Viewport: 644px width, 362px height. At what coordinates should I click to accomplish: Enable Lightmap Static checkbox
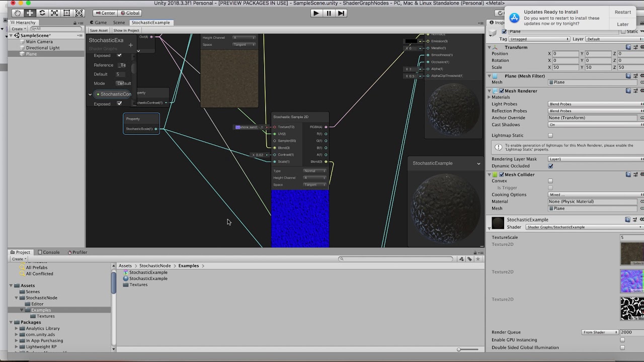pyautogui.click(x=550, y=135)
